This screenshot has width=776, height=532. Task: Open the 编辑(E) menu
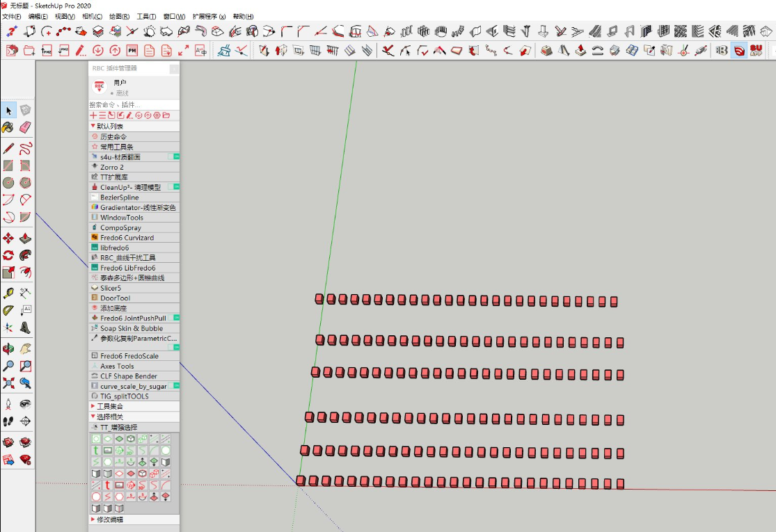coord(38,16)
